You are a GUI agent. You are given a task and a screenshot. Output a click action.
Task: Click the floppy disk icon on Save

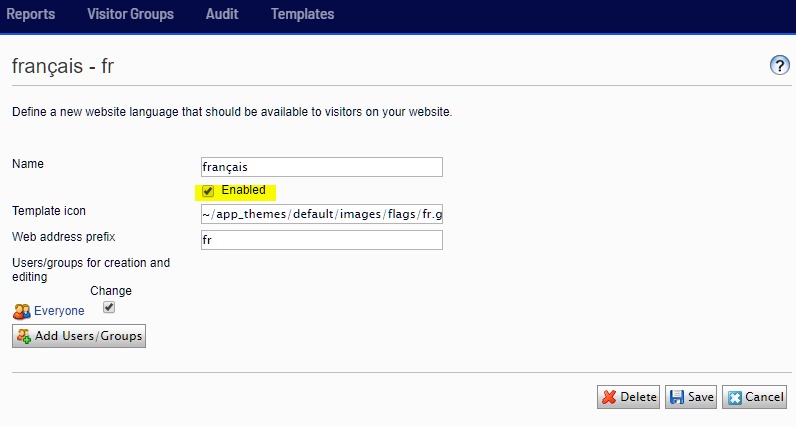677,397
